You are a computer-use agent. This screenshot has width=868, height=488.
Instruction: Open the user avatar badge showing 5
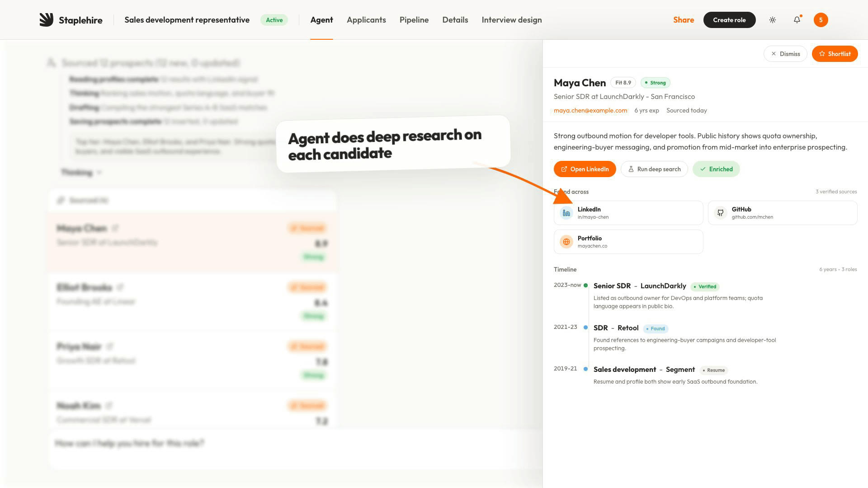pyautogui.click(x=821, y=20)
